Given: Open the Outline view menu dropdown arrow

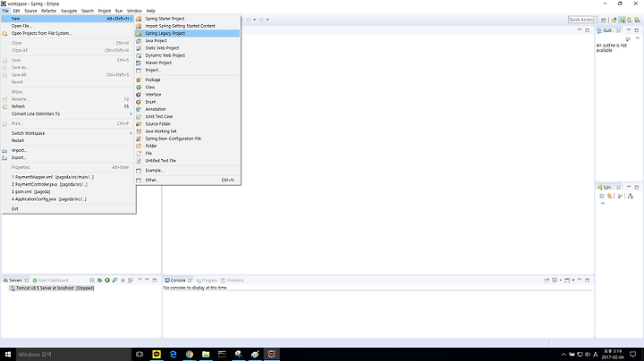Looking at the screenshot, I should tap(638, 38).
